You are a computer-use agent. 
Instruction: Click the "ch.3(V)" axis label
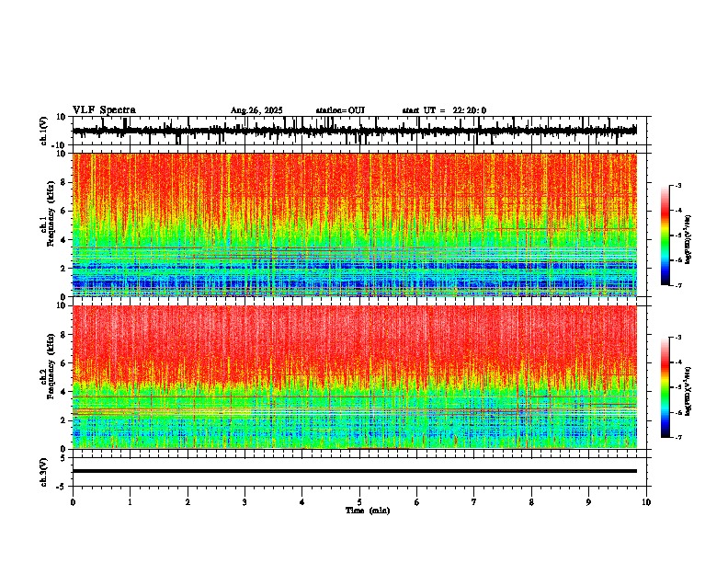point(44,472)
